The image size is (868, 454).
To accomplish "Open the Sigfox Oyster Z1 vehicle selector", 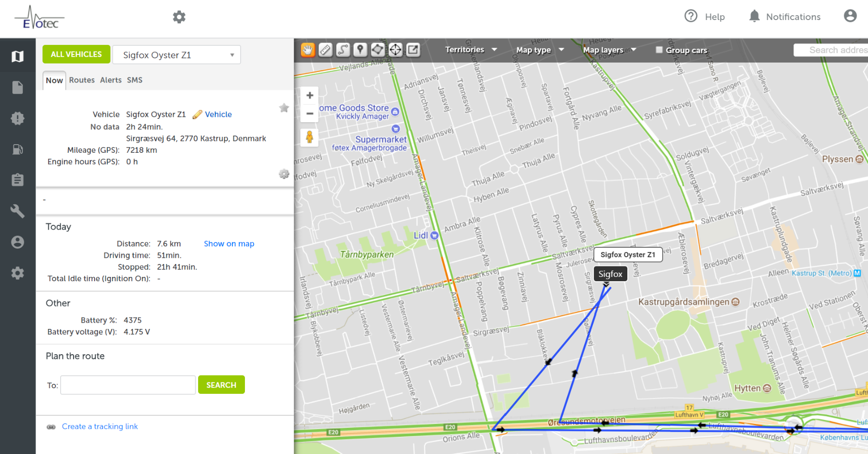I will (177, 55).
